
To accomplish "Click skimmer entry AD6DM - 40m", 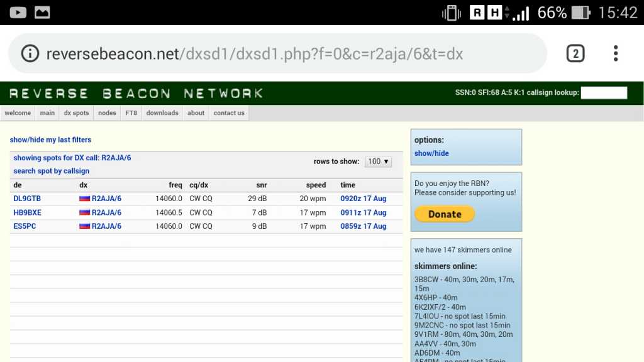I will (x=437, y=353).
